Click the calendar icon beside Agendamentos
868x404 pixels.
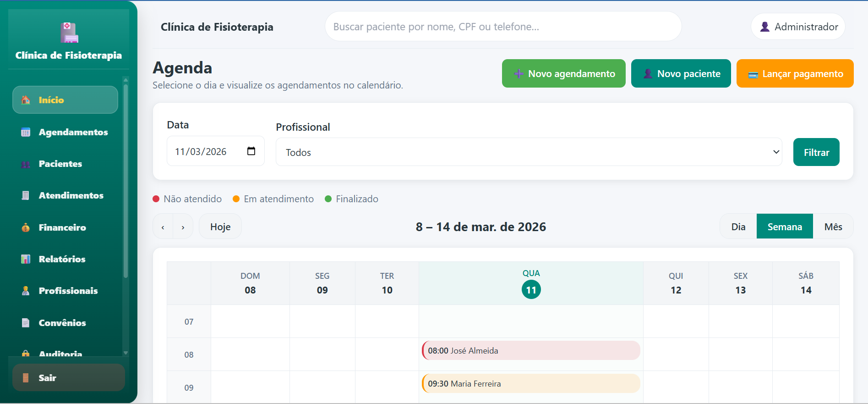[x=26, y=132]
